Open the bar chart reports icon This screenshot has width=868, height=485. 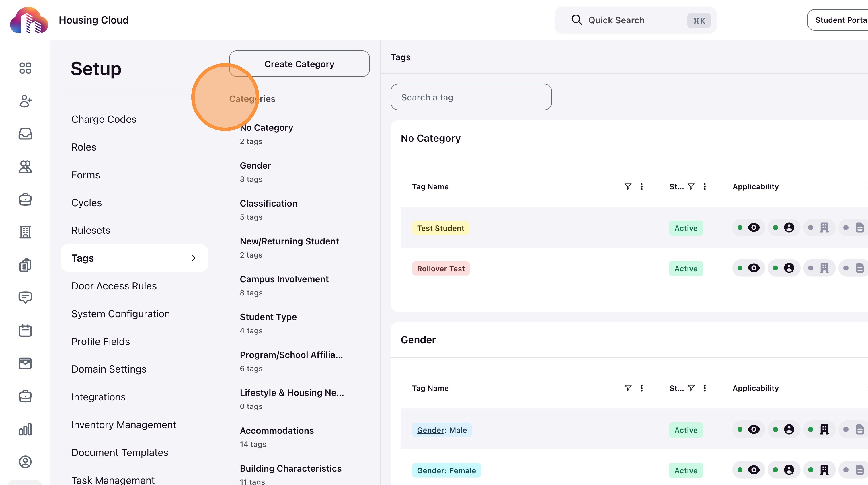[x=25, y=429]
